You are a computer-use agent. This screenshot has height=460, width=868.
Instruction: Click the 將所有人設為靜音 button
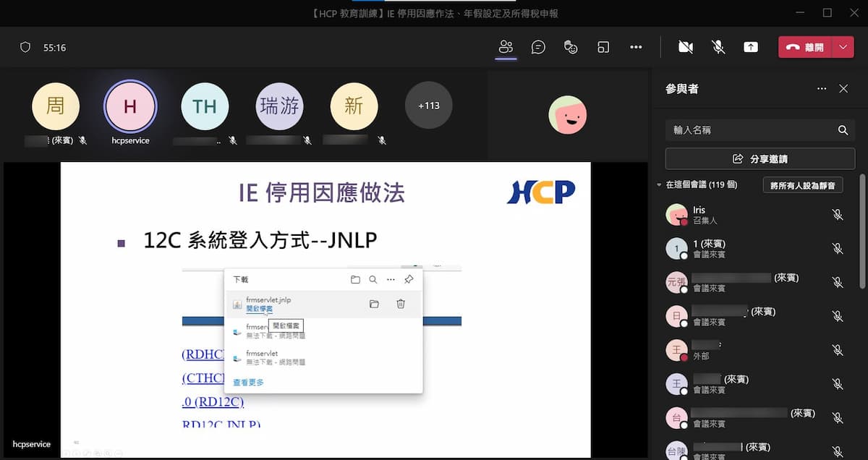pos(802,185)
